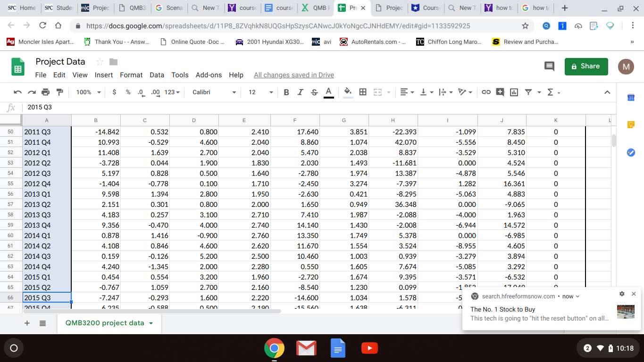Reload the page in Chrome
Viewport: 644px width, 362px height.
tap(42, 26)
